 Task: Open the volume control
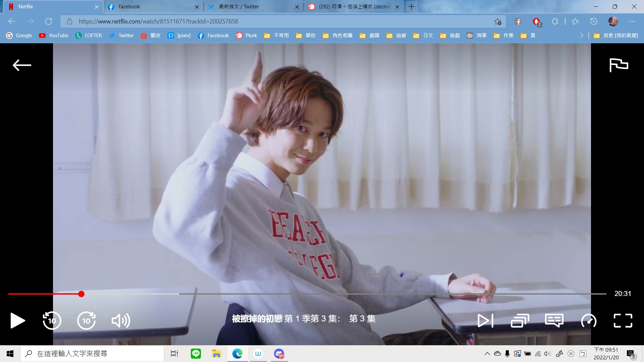pyautogui.click(x=121, y=321)
